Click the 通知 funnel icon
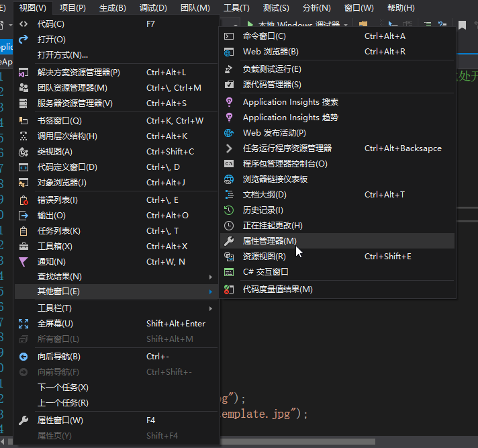Viewport: 478px width, 448px height. click(x=23, y=262)
